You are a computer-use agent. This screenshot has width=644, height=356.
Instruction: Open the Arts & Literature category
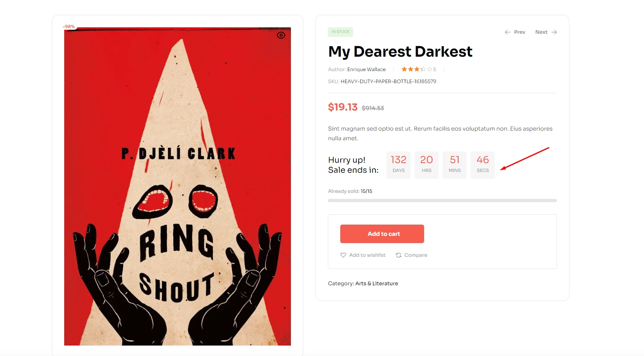click(376, 284)
